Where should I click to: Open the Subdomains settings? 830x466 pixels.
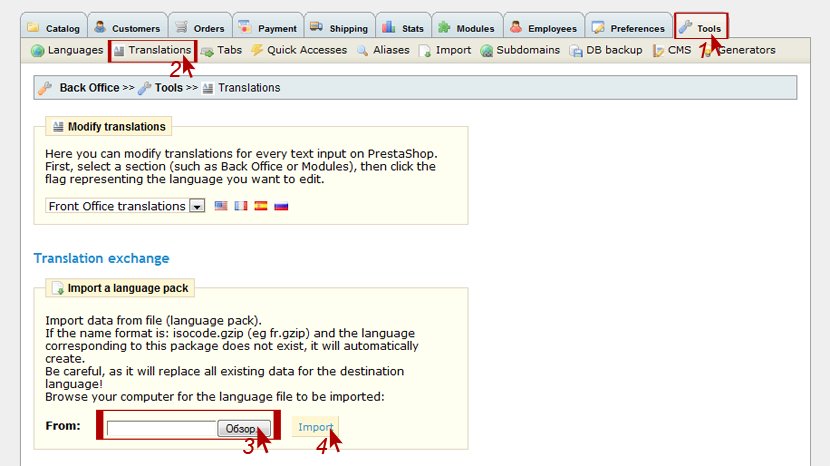pos(520,50)
